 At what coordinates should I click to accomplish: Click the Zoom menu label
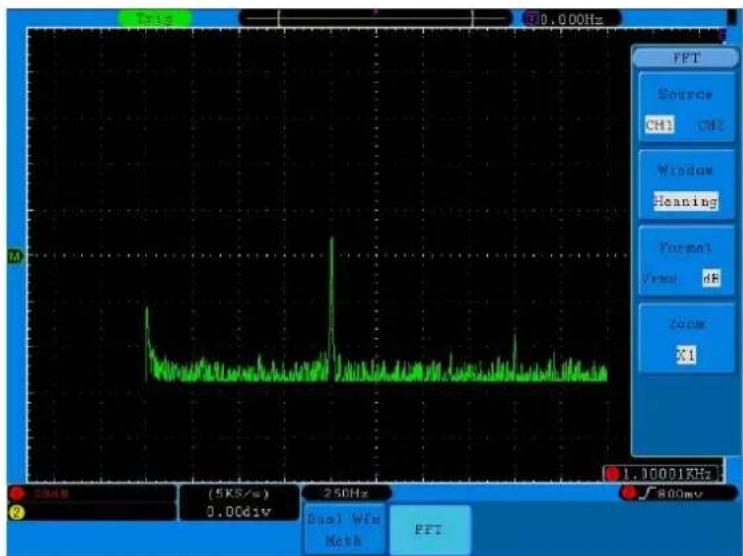(687, 324)
